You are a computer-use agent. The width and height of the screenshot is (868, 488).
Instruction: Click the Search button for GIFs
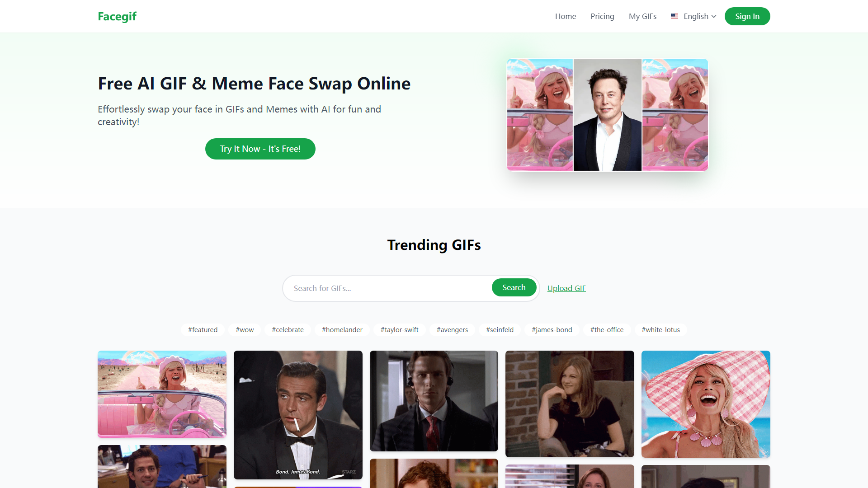[513, 287]
